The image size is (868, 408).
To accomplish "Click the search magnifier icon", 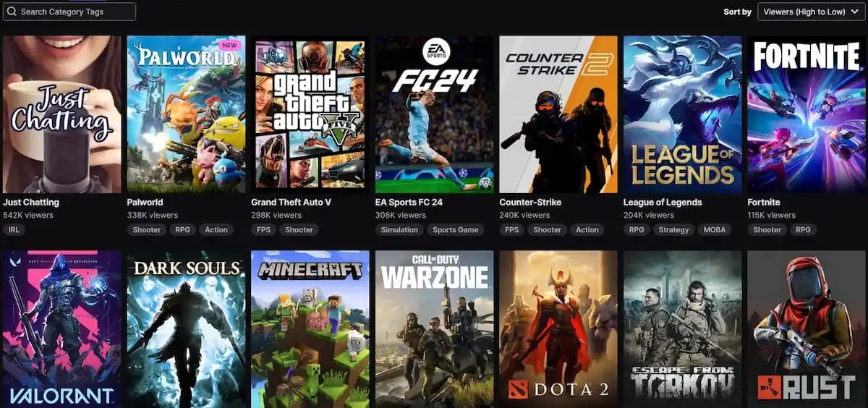I will click(12, 12).
